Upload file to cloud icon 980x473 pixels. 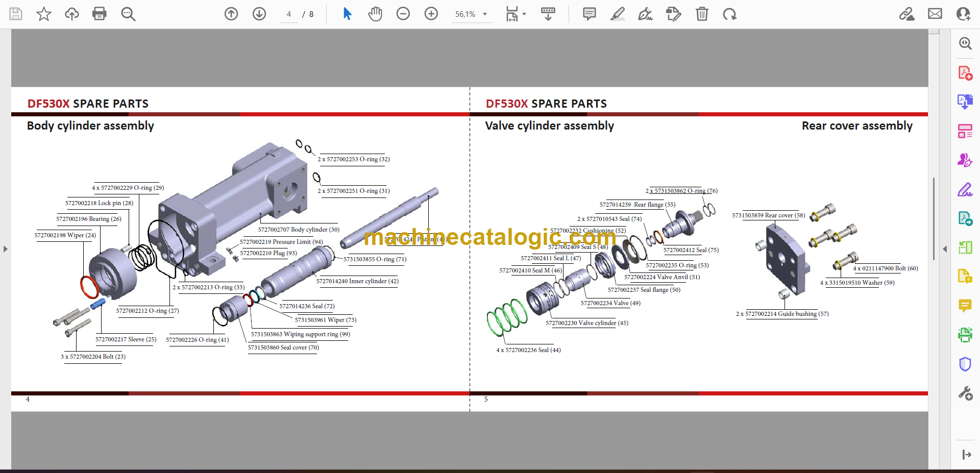click(x=72, y=14)
